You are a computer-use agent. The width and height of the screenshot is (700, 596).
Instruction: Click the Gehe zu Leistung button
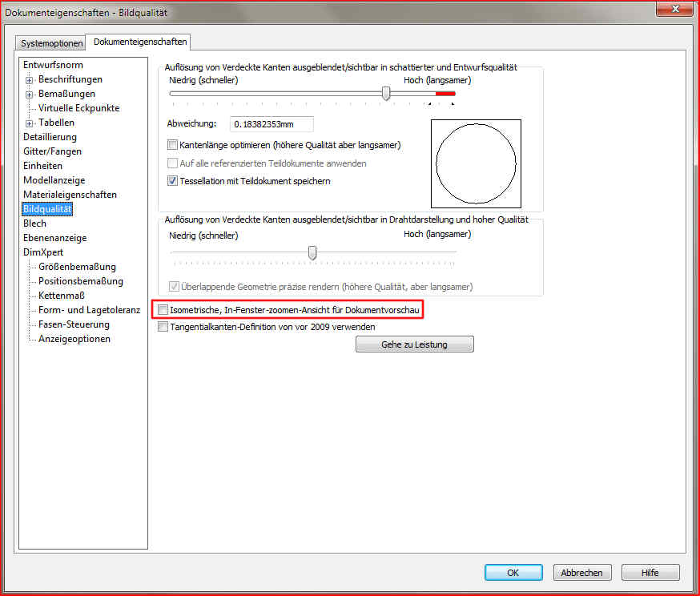click(x=415, y=344)
